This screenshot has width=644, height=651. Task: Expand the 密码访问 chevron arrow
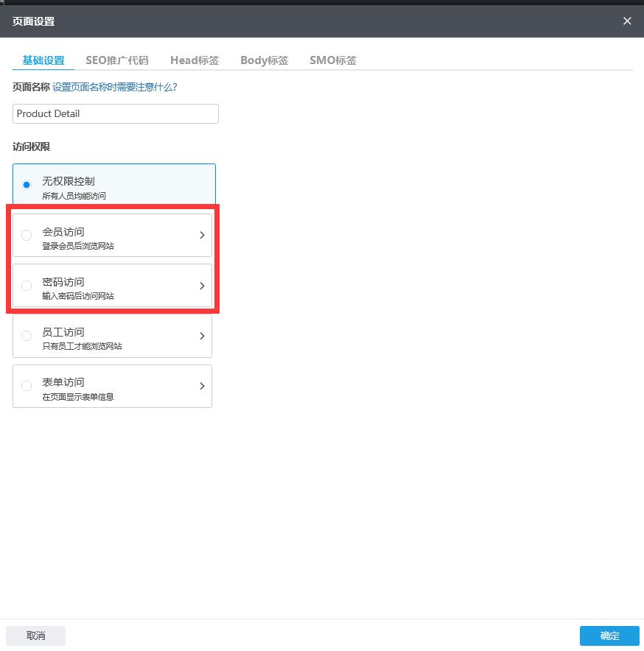click(202, 286)
